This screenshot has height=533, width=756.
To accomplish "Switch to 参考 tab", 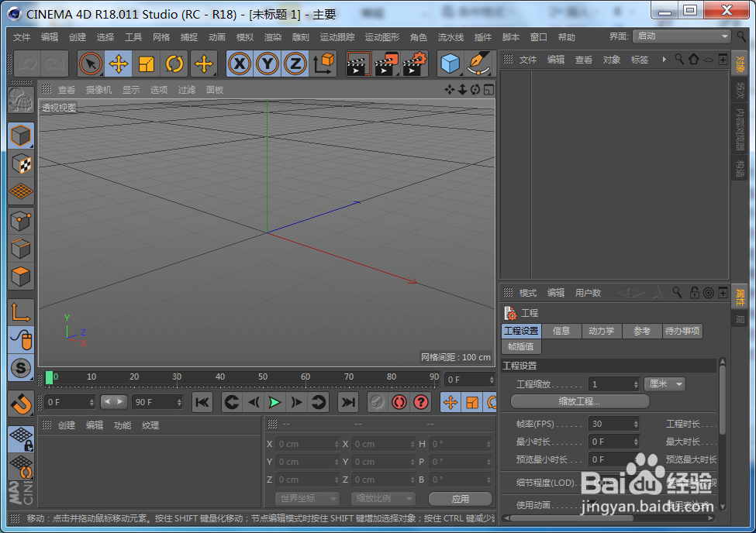I will coord(642,331).
